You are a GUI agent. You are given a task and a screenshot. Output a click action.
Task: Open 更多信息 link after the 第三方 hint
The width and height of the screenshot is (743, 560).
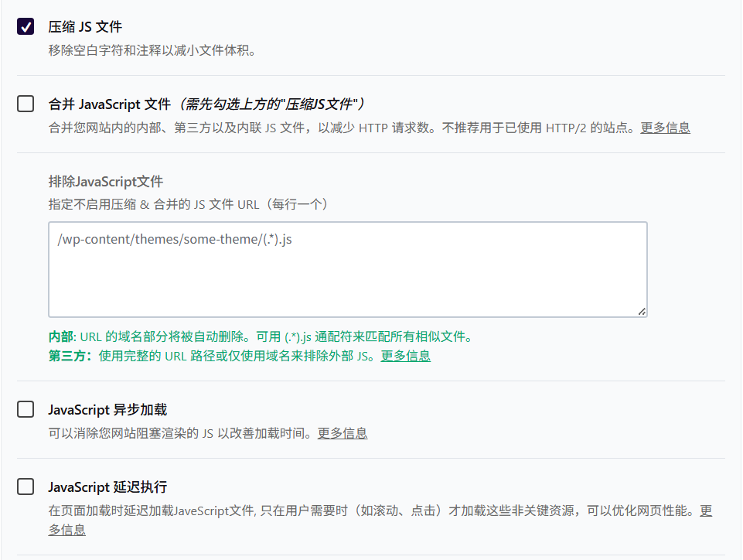click(405, 357)
